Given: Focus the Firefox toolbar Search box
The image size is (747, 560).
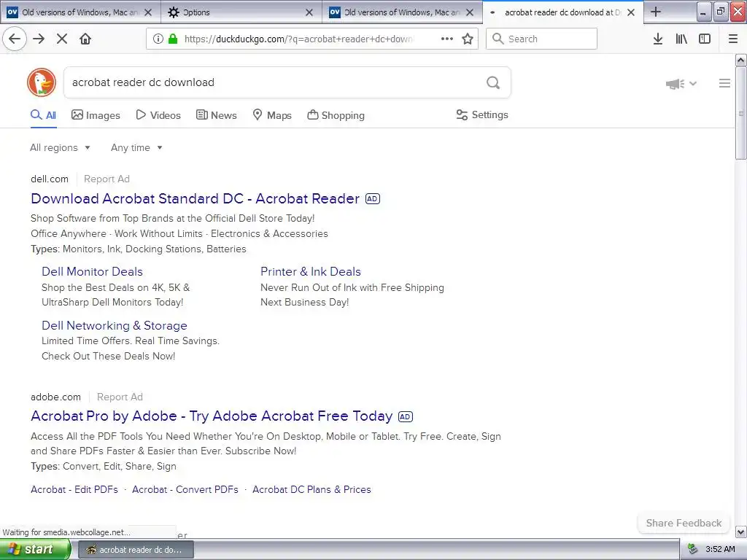Looking at the screenshot, I should click(x=541, y=39).
